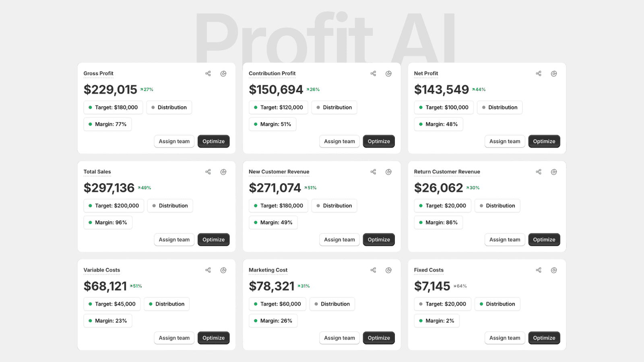Open the chart icon on Marketing Cost card
Image resolution: width=644 pixels, height=362 pixels.
tap(388, 270)
